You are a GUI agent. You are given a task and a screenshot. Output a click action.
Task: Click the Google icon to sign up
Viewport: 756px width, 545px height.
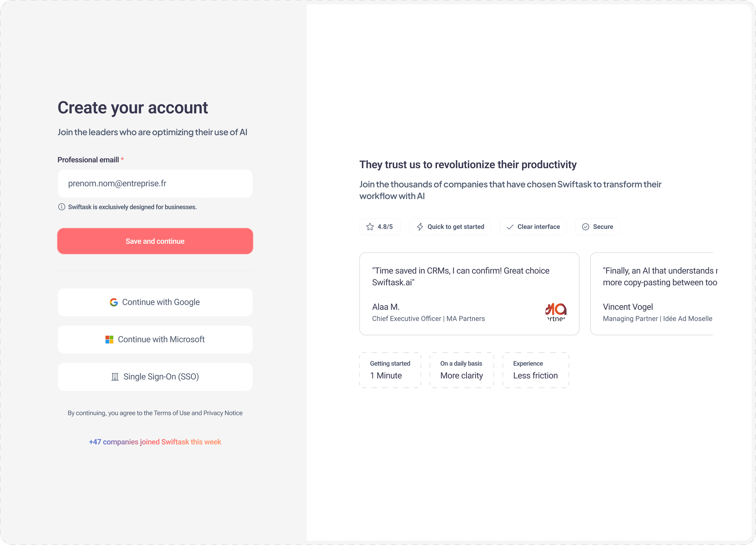pos(114,302)
